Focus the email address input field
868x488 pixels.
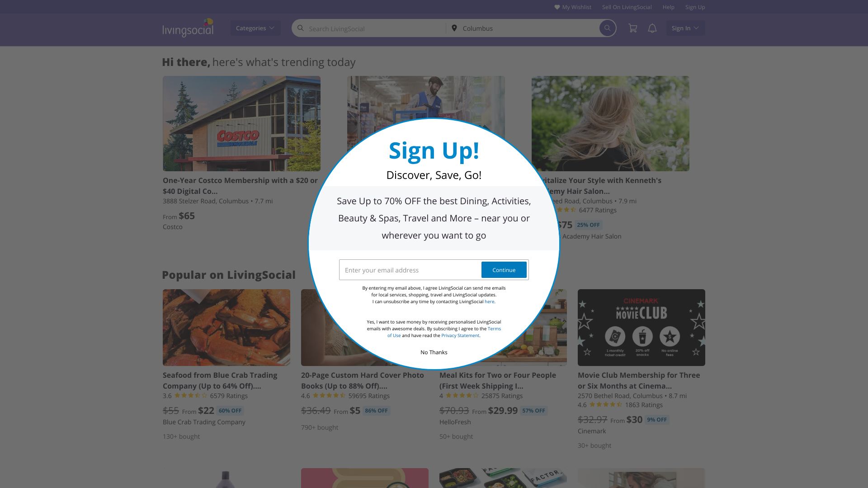410,270
